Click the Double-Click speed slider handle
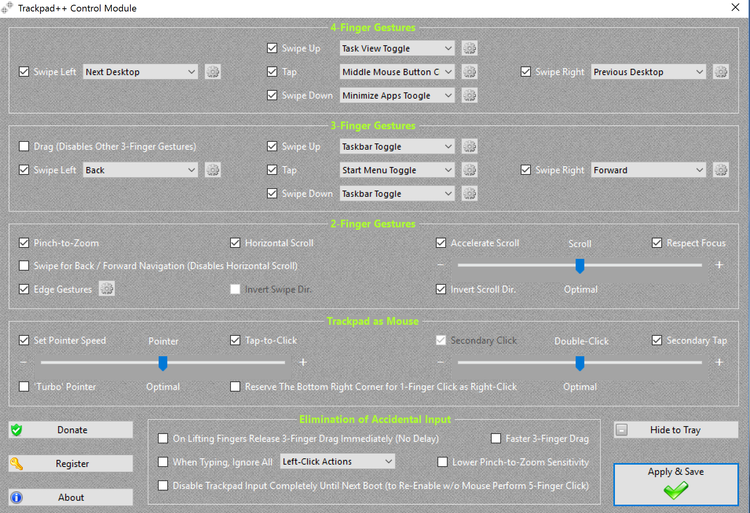This screenshot has height=513, width=750. [x=580, y=363]
